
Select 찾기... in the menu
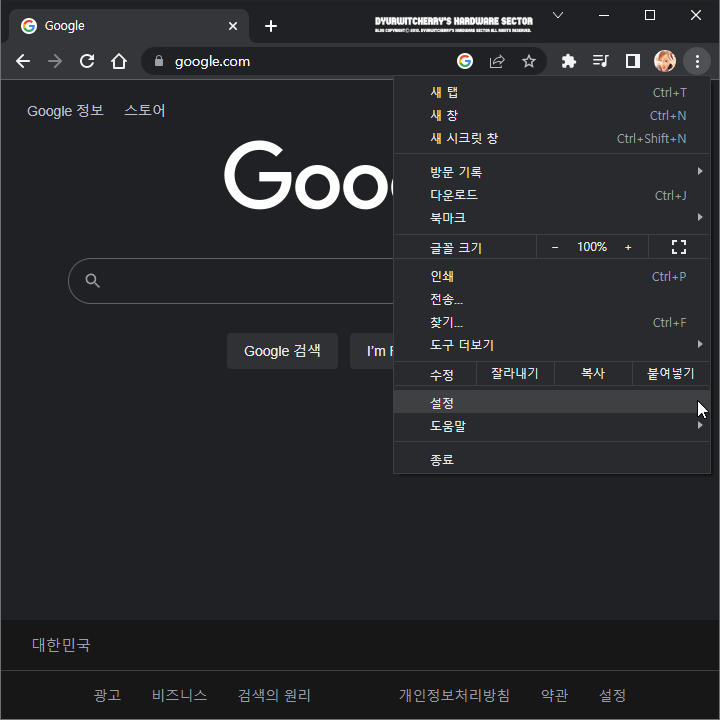click(x=552, y=322)
